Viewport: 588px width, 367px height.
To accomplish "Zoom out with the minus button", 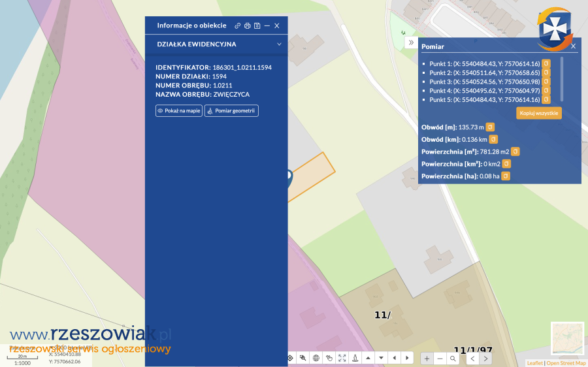I will pyautogui.click(x=440, y=359).
